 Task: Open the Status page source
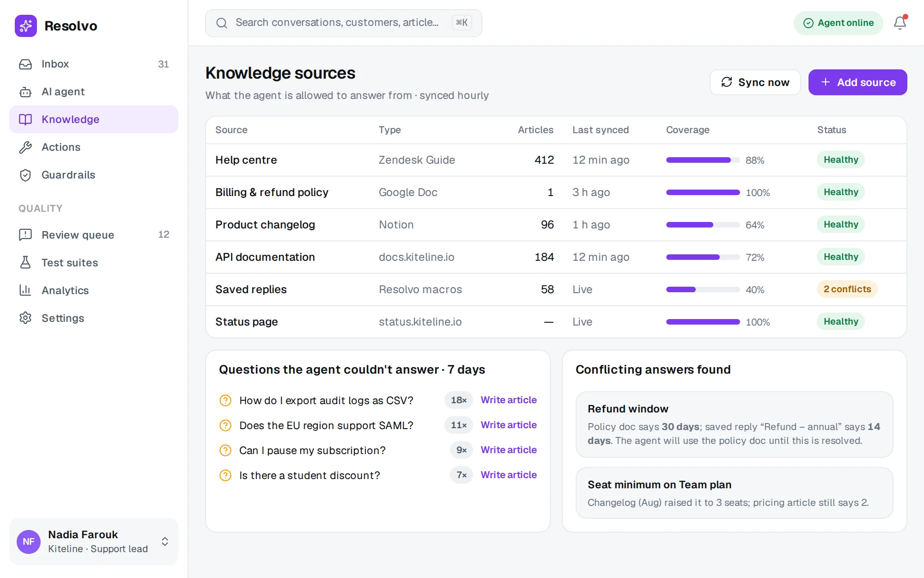tap(556, 322)
